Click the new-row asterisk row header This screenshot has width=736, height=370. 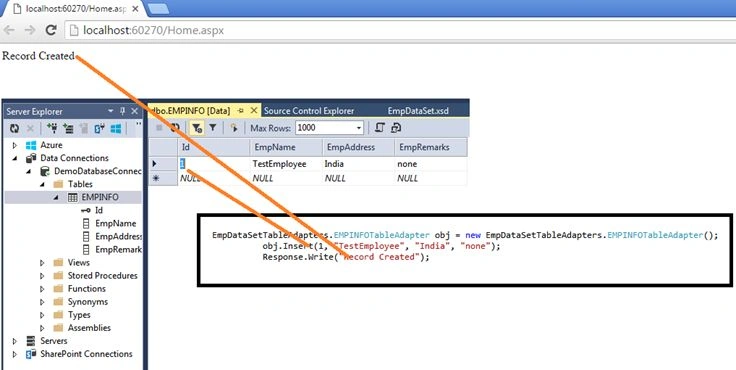click(x=163, y=178)
